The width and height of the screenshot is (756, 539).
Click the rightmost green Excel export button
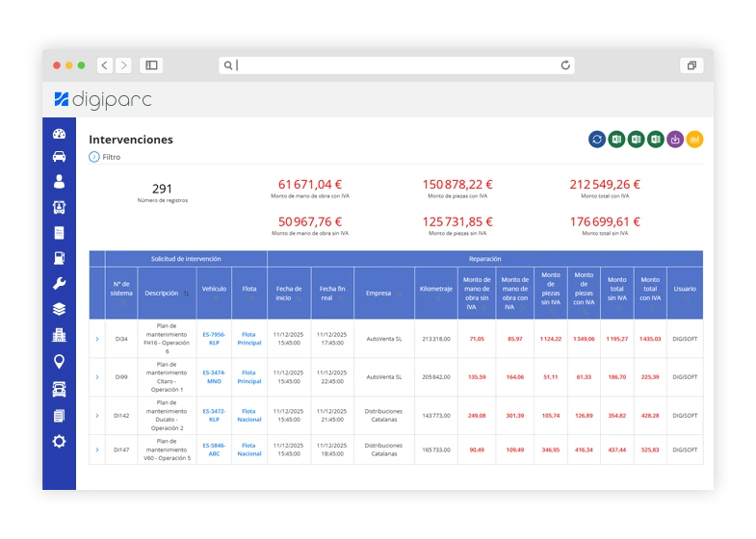click(x=656, y=140)
